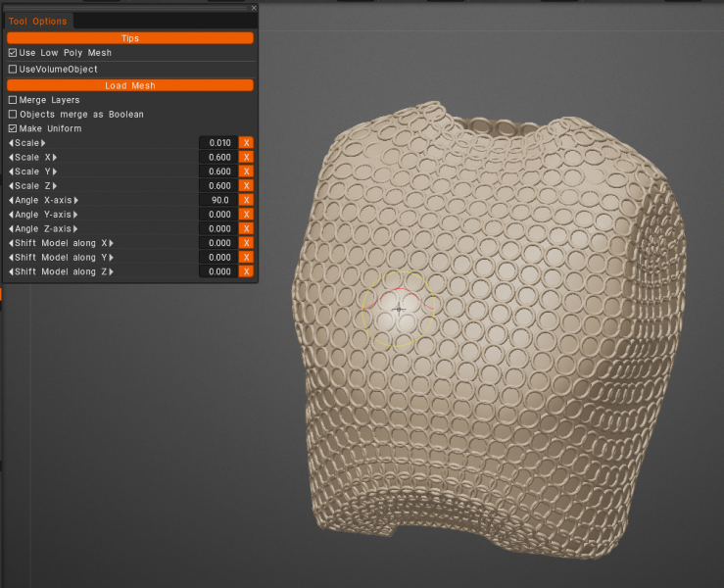Open the Tips button
This screenshot has width=724, height=588.
tap(129, 38)
